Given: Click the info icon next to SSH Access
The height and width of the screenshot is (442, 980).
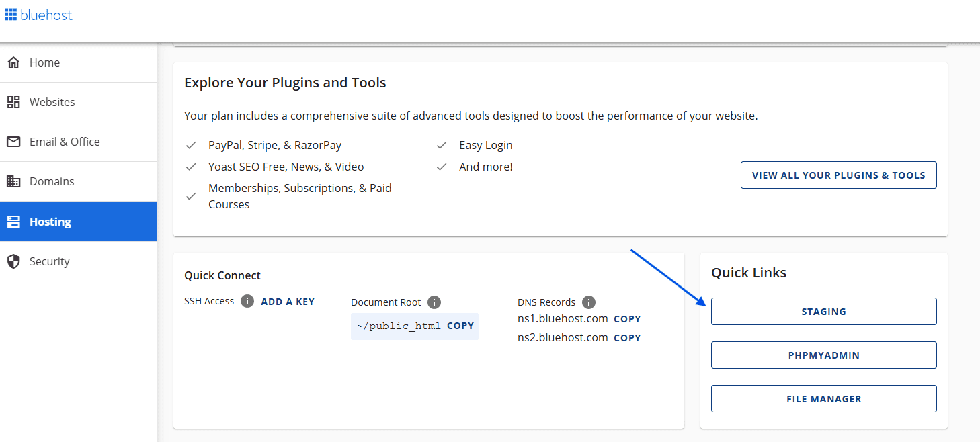Looking at the screenshot, I should 247,301.
